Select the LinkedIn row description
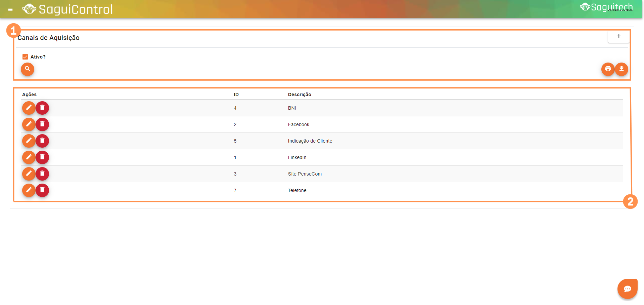This screenshot has width=644, height=305. (x=297, y=157)
